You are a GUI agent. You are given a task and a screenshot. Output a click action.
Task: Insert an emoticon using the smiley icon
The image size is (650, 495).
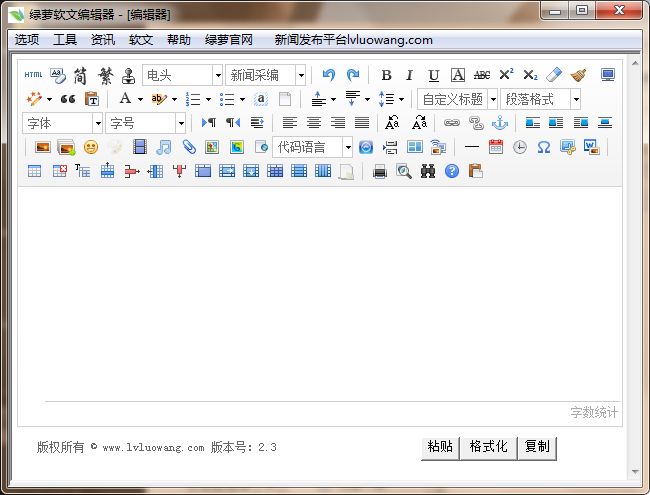pyautogui.click(x=91, y=147)
